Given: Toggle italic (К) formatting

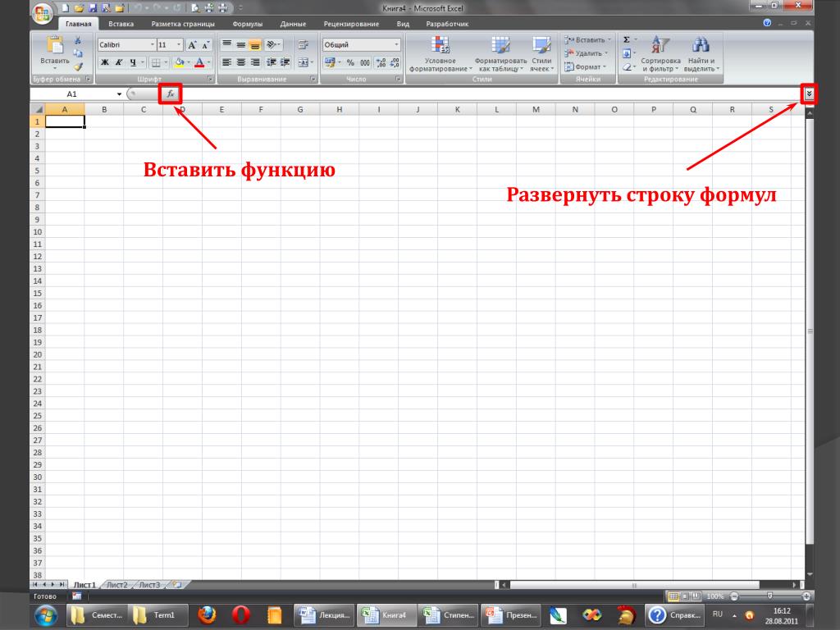Looking at the screenshot, I should click(119, 62).
